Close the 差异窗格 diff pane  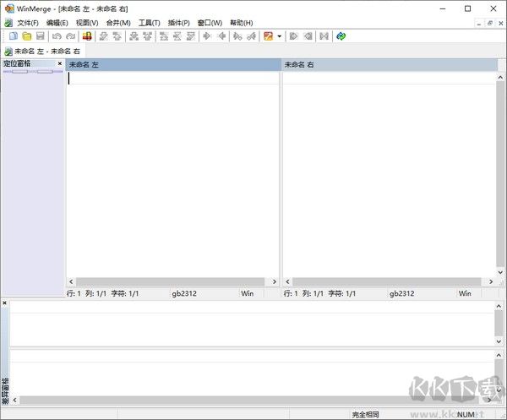click(x=5, y=303)
